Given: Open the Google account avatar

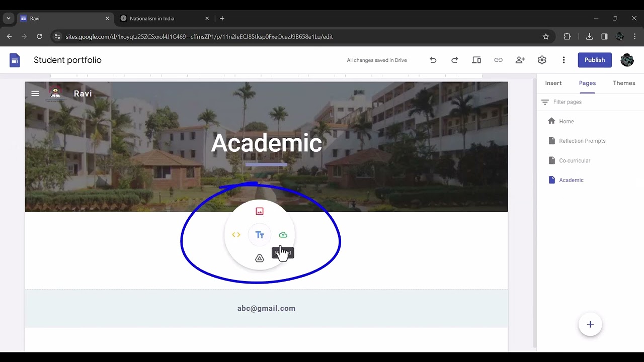Looking at the screenshot, I should 627,60.
